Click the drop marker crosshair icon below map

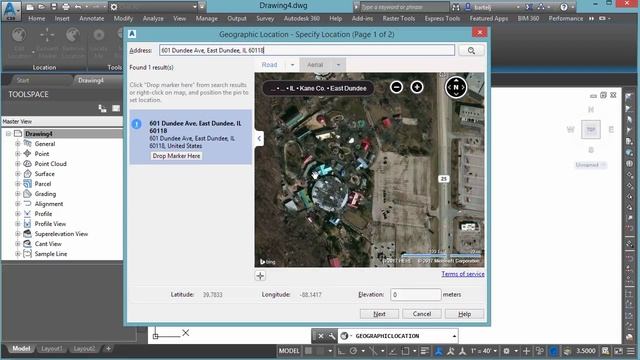pyautogui.click(x=260, y=276)
